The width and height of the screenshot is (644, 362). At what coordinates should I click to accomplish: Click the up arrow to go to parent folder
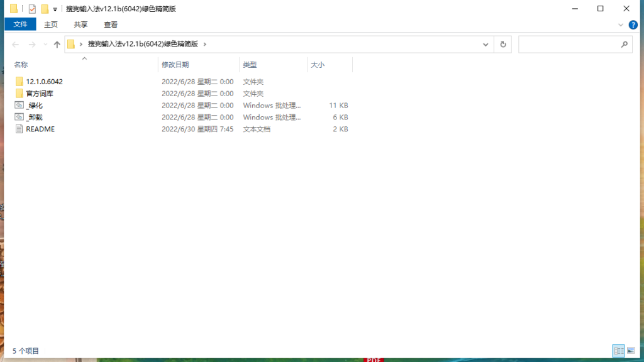(x=56, y=45)
